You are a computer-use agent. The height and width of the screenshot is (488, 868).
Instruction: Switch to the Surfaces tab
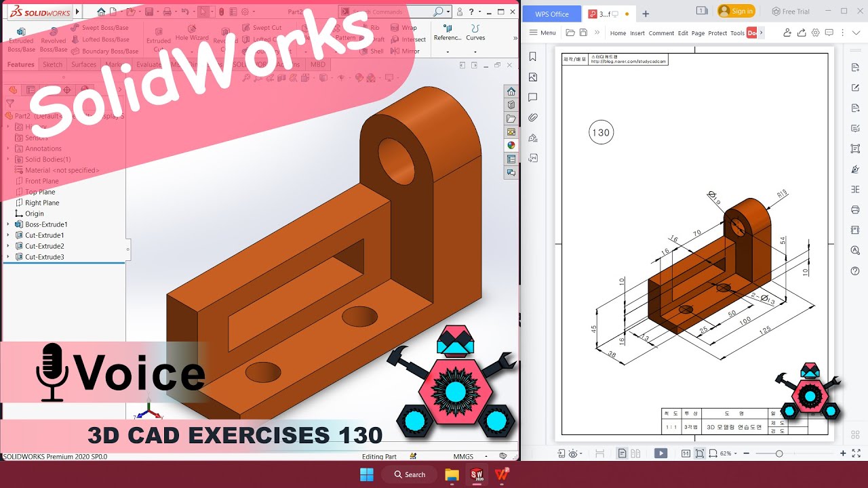(83, 64)
